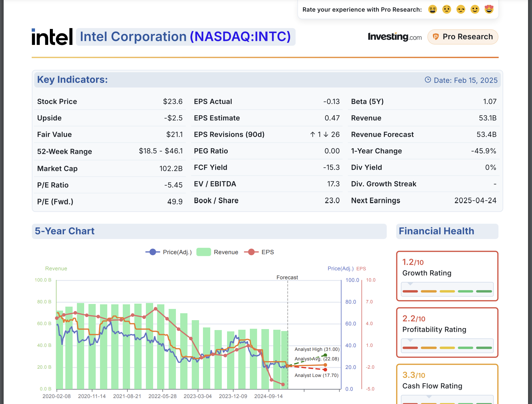Click the EV / EBITDA value 17.3
The height and width of the screenshot is (404, 532).
click(333, 184)
